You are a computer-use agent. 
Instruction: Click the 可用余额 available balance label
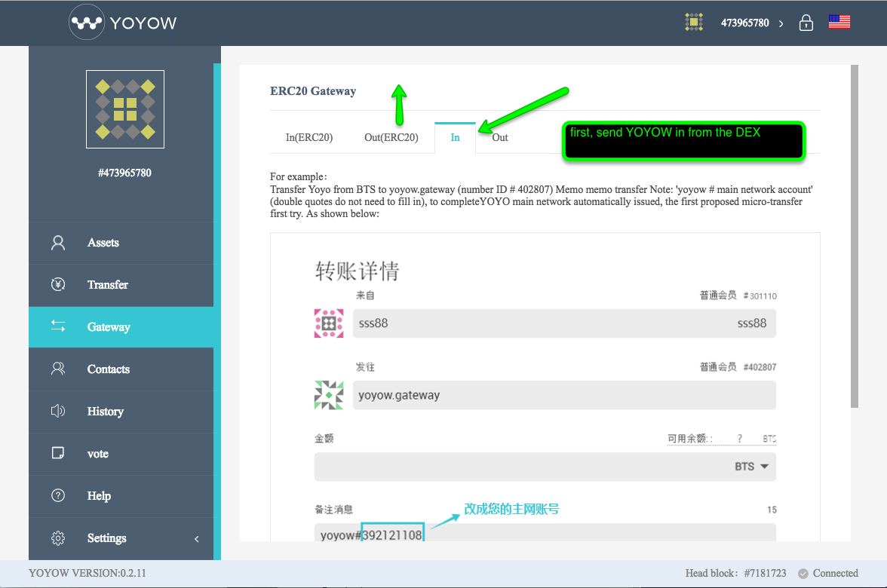point(689,438)
